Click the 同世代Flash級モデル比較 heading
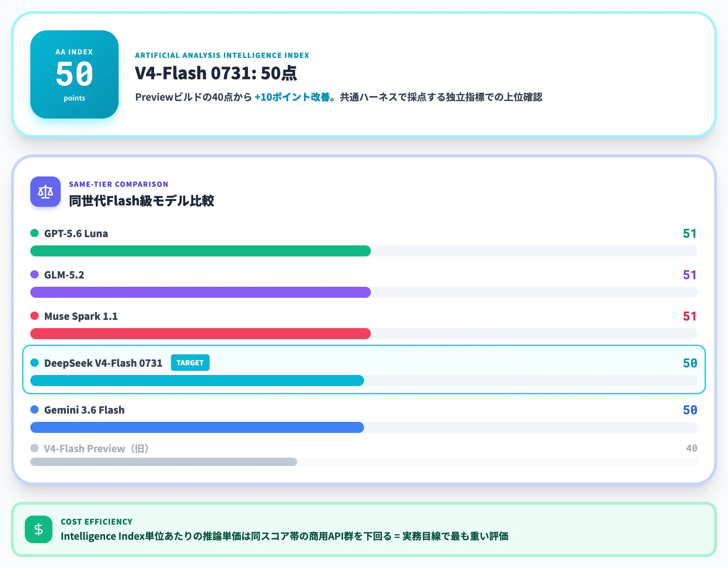Image resolution: width=728 pixels, height=568 pixels. pos(141,201)
